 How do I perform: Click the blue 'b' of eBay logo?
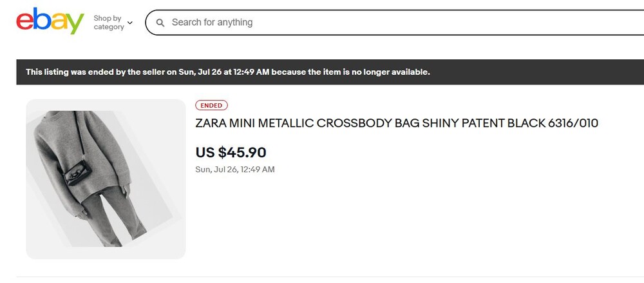point(41,19)
